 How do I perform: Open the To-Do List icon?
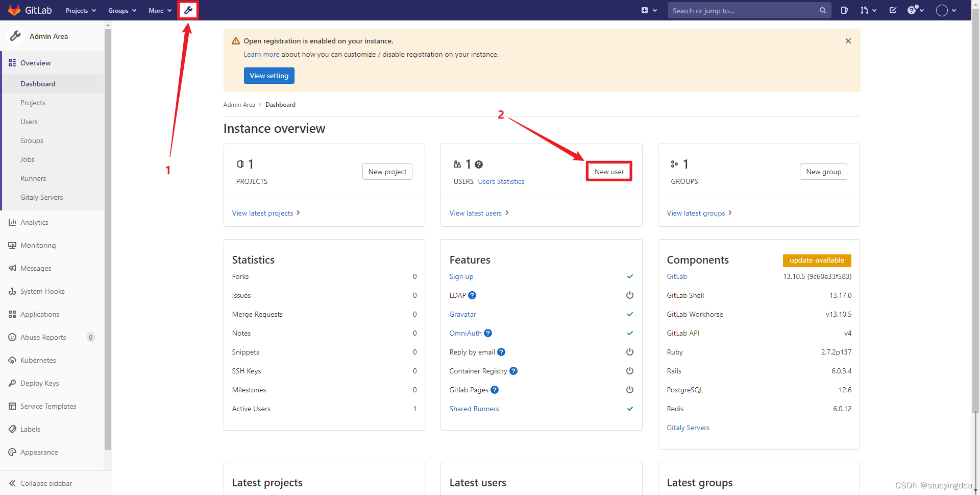click(893, 10)
